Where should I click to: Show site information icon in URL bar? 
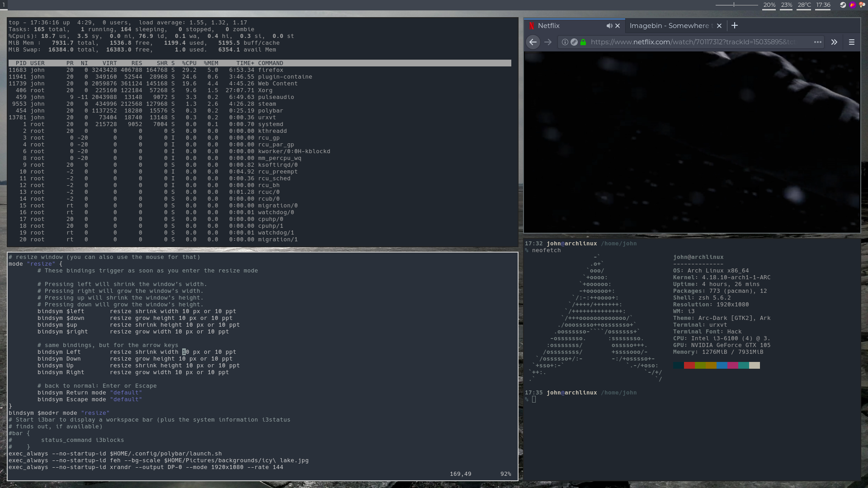[x=565, y=42]
